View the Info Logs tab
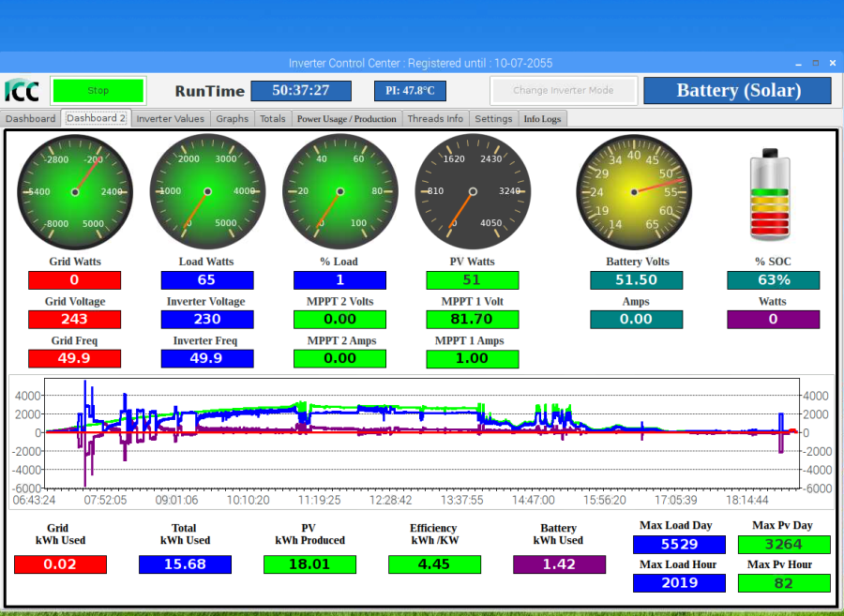The height and width of the screenshot is (616, 844). [x=542, y=119]
